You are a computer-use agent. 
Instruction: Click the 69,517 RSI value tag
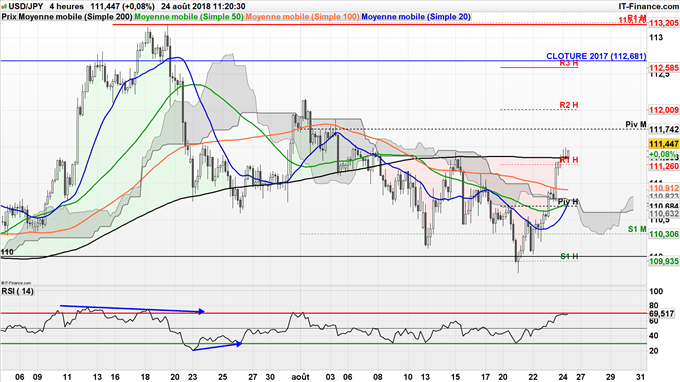[x=662, y=313]
